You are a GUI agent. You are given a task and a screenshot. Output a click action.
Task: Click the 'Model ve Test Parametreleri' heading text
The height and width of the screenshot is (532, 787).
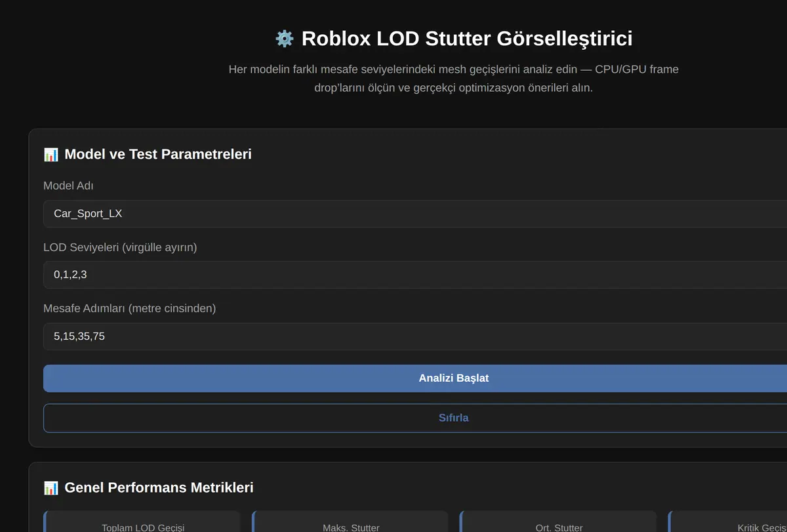click(x=158, y=154)
